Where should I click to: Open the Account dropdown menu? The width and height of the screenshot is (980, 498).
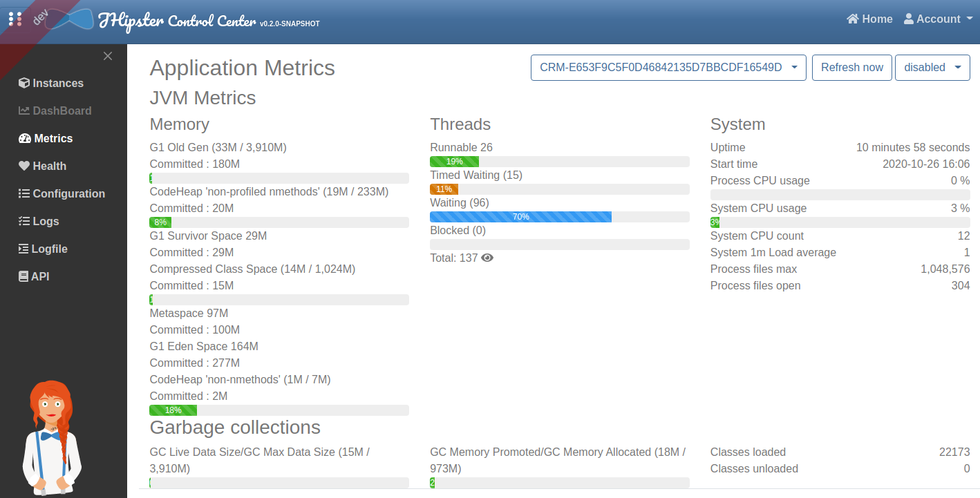point(938,19)
